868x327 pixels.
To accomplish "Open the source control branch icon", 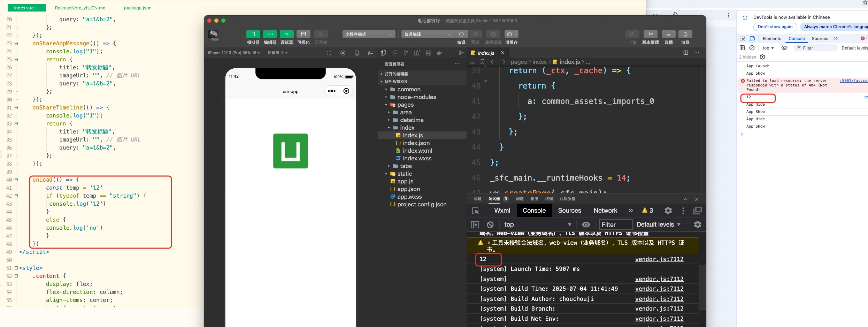I will pyautogui.click(x=406, y=53).
